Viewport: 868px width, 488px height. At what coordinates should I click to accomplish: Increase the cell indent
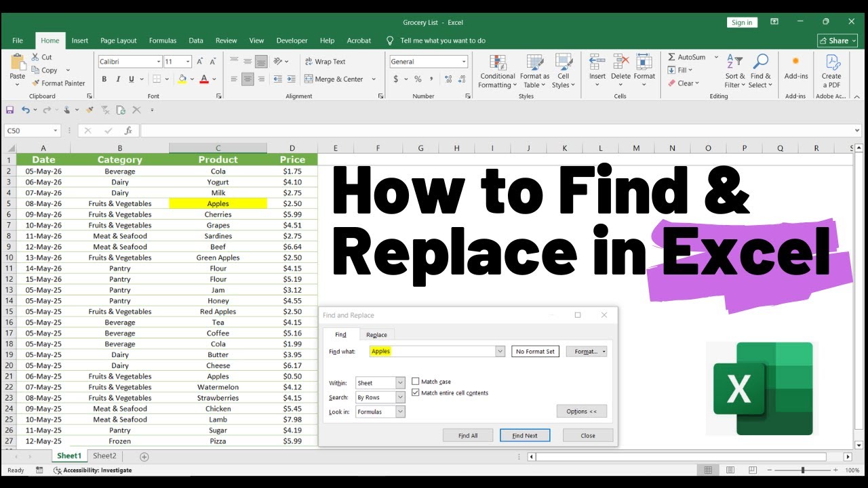tap(292, 79)
